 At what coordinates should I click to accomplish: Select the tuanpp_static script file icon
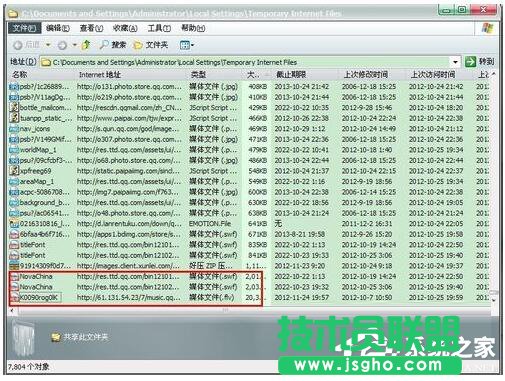[14, 118]
